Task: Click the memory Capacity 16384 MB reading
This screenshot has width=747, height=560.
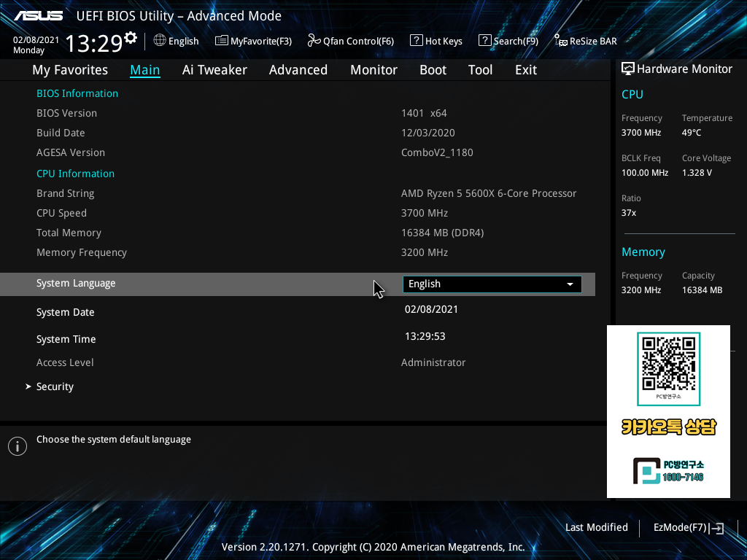Action: point(702,290)
